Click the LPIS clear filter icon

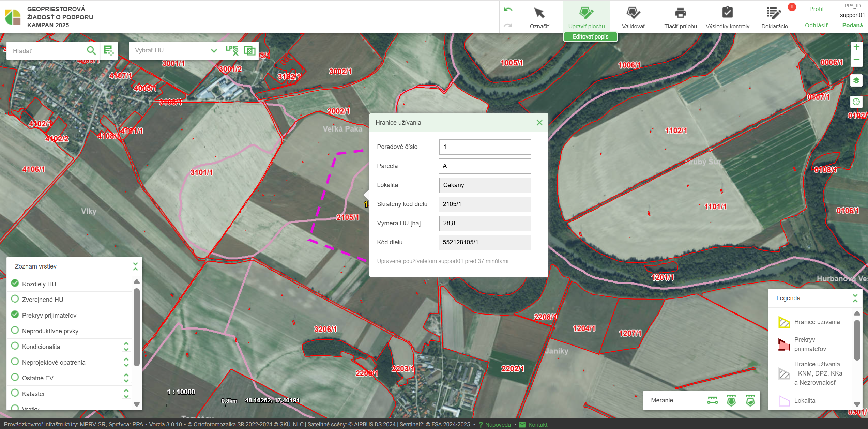(232, 50)
